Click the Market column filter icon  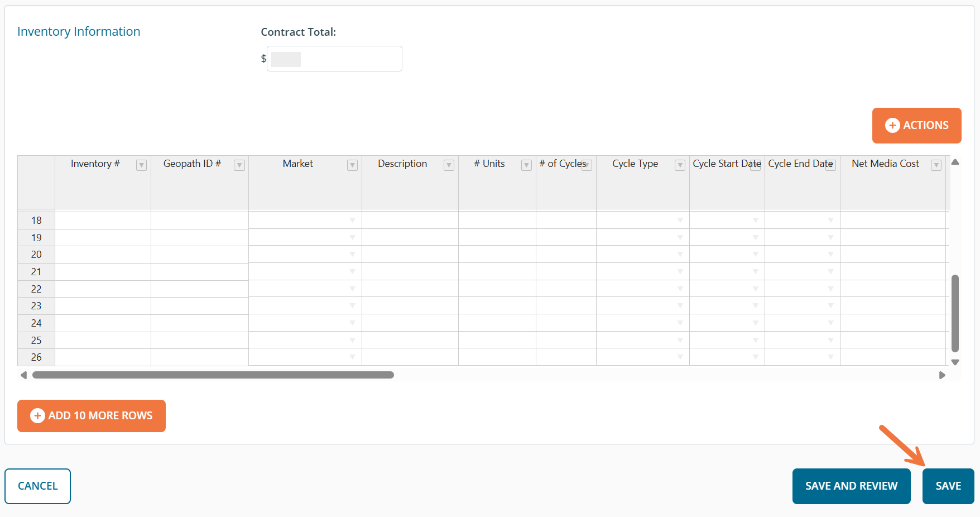click(352, 165)
